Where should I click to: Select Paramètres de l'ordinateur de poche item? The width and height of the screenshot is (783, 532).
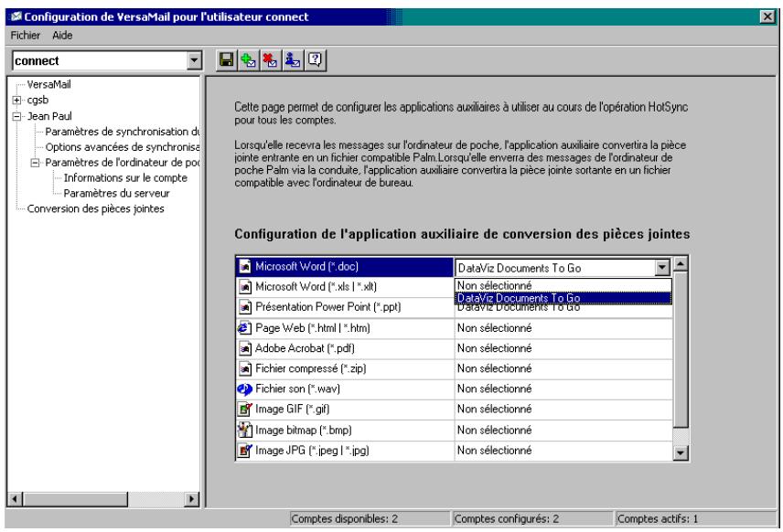[x=122, y=163]
